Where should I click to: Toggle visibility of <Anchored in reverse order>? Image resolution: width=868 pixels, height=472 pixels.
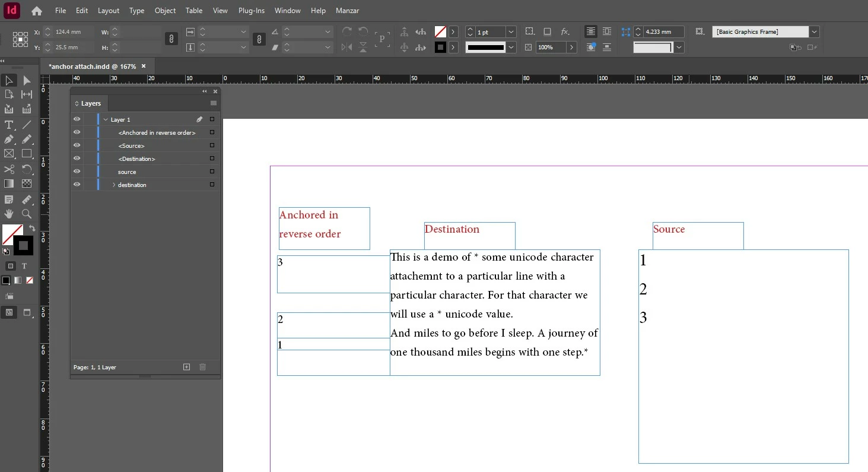pos(77,132)
